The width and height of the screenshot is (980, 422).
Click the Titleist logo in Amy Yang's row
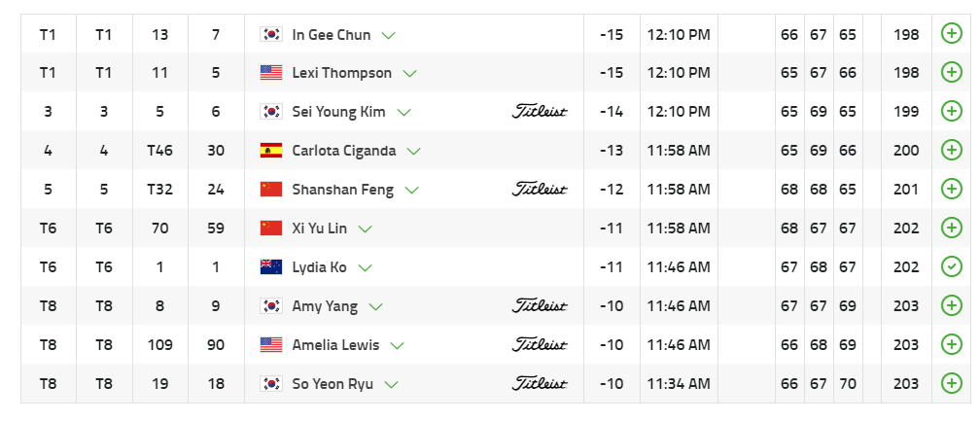click(x=540, y=306)
